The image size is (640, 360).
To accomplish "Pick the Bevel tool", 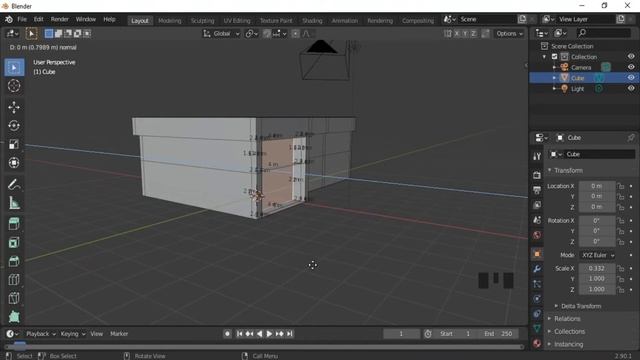I will click(x=14, y=261).
